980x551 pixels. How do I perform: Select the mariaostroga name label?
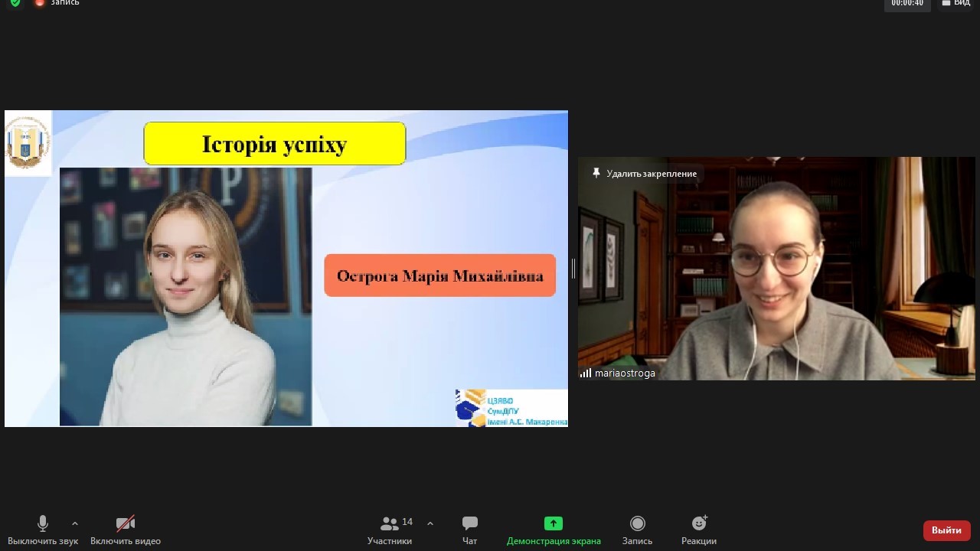pos(625,373)
